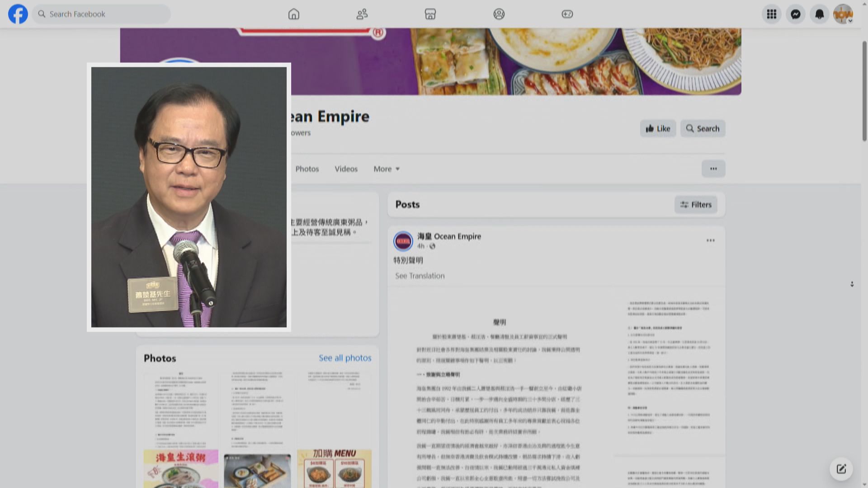Click the globe privacy icon on the post
Image resolution: width=868 pixels, height=488 pixels.
point(432,247)
